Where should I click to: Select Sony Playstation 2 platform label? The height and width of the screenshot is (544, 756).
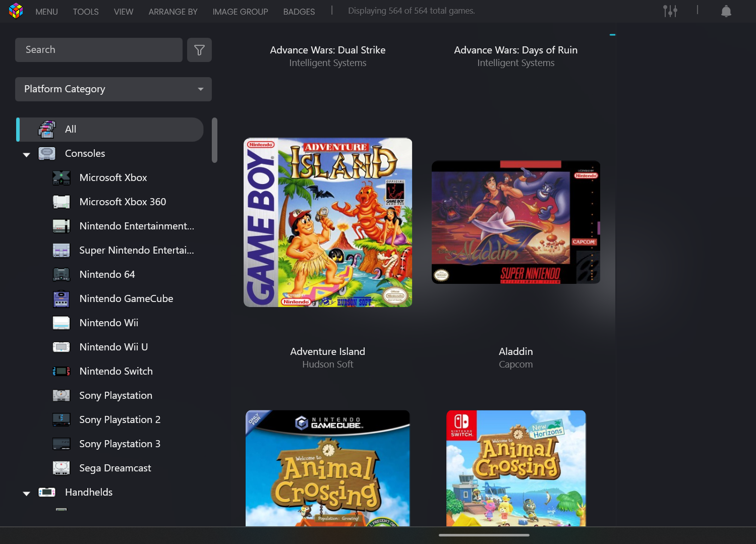(x=120, y=419)
